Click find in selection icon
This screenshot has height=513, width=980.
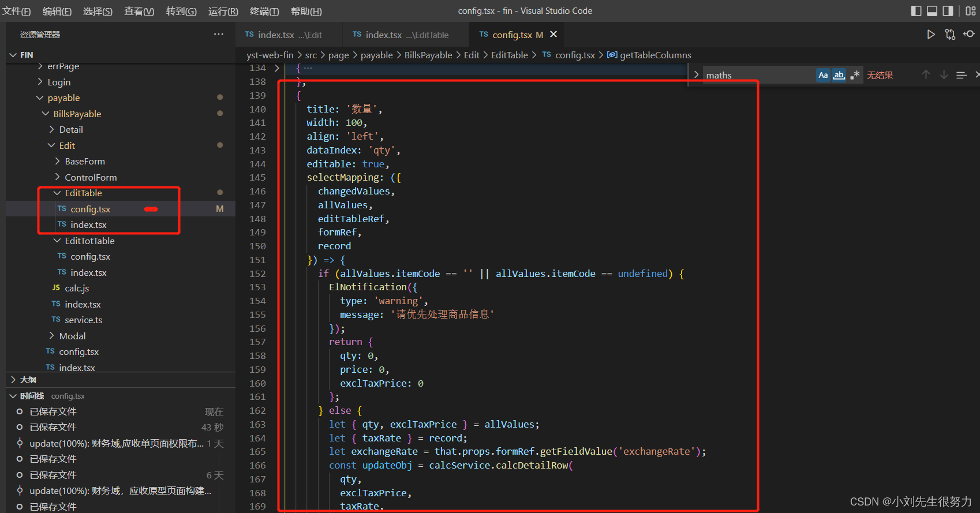(x=961, y=75)
